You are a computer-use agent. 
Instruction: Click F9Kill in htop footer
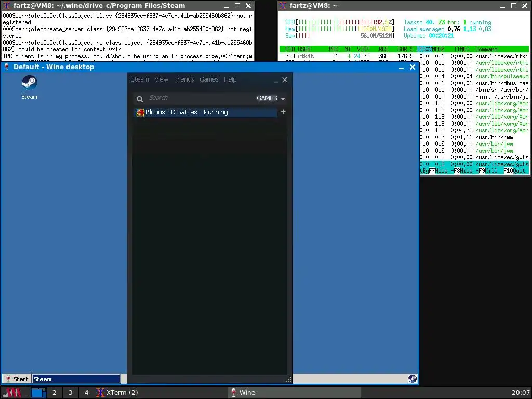pos(486,171)
